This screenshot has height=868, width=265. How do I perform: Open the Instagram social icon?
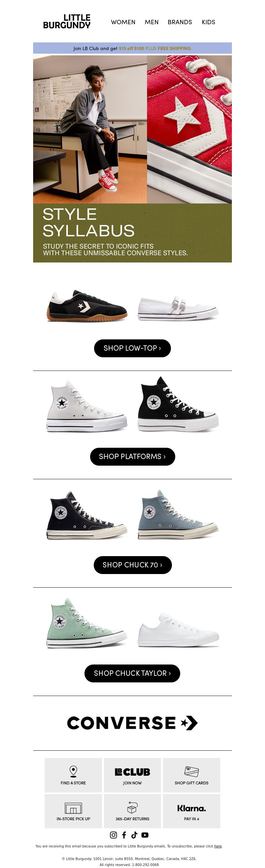coord(114,835)
